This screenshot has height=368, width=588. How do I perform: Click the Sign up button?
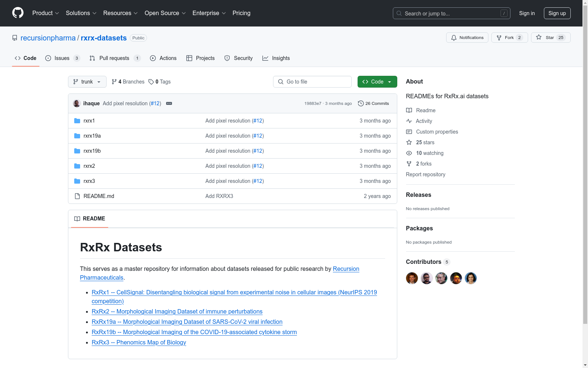[x=557, y=13]
